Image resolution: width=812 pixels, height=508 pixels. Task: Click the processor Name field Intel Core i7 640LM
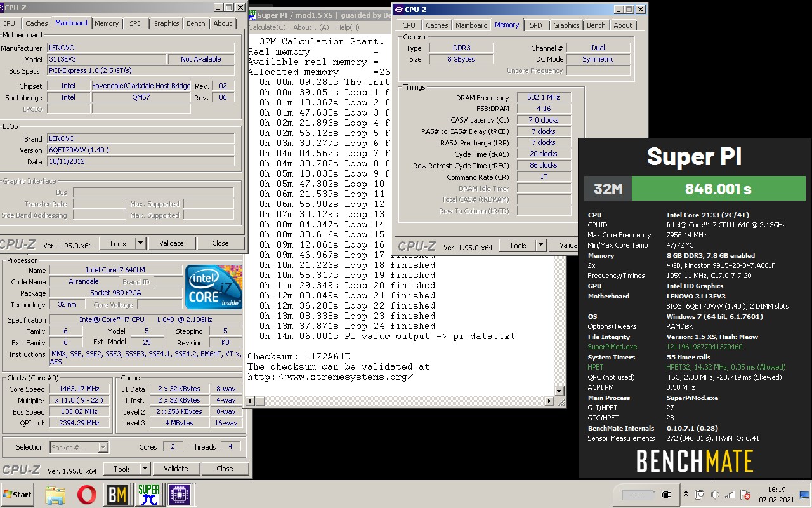click(x=116, y=270)
